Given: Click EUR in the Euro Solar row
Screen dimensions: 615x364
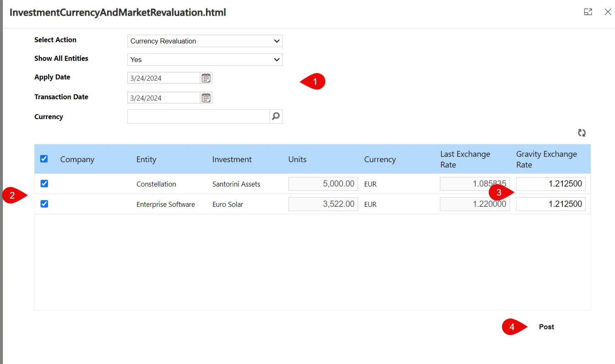Looking at the screenshot, I should [x=370, y=204].
